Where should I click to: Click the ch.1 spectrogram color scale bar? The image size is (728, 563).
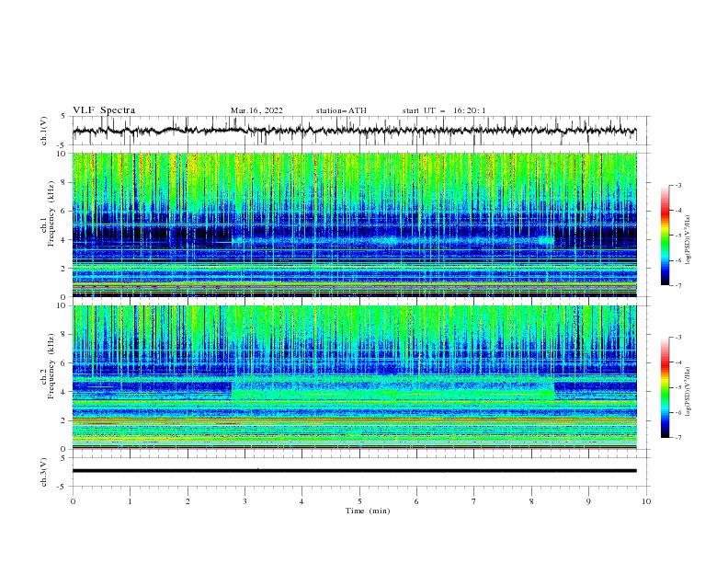point(665,236)
